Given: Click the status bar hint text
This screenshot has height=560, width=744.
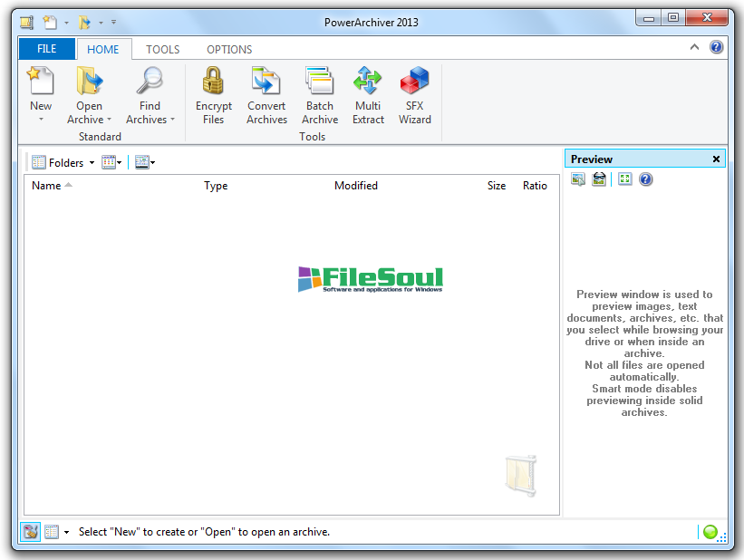Looking at the screenshot, I should click(x=204, y=532).
